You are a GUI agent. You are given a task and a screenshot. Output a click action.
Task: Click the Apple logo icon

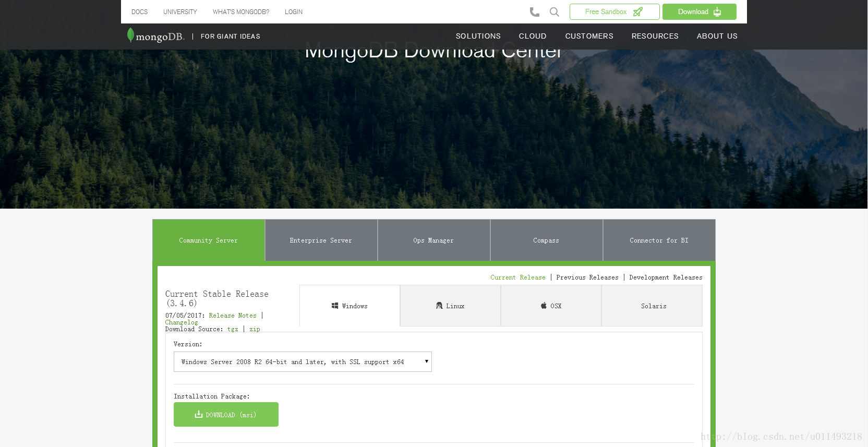pyautogui.click(x=544, y=306)
